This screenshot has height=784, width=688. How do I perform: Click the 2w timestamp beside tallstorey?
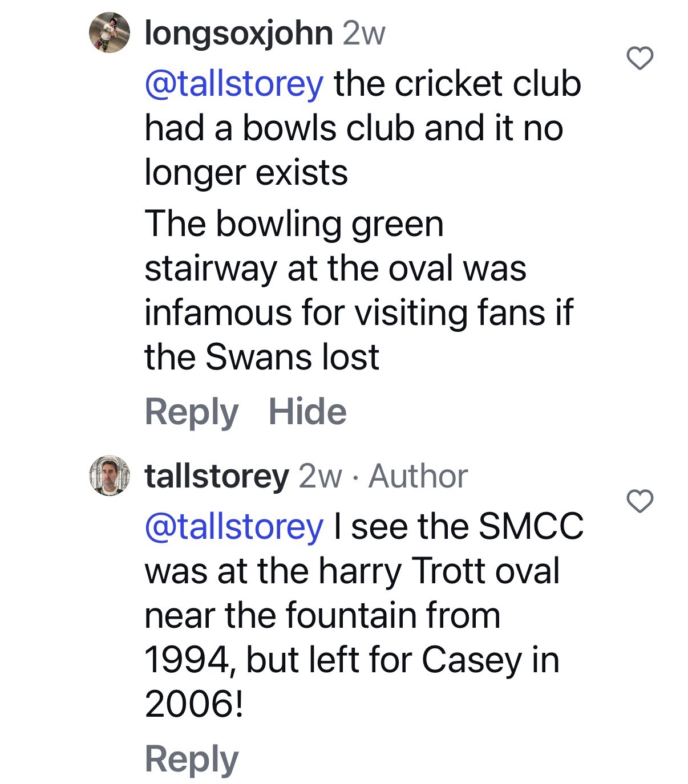[320, 476]
